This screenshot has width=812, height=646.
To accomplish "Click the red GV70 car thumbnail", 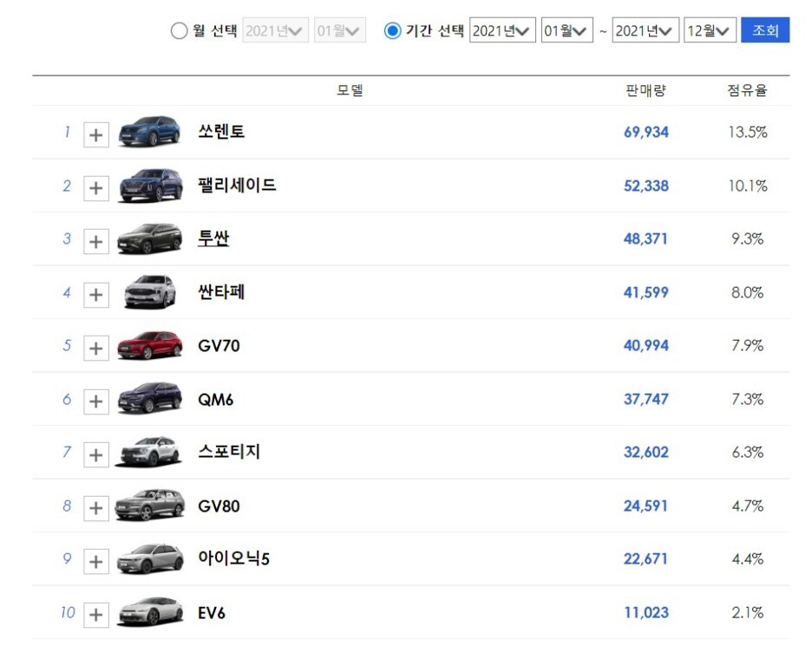I will click(150, 345).
